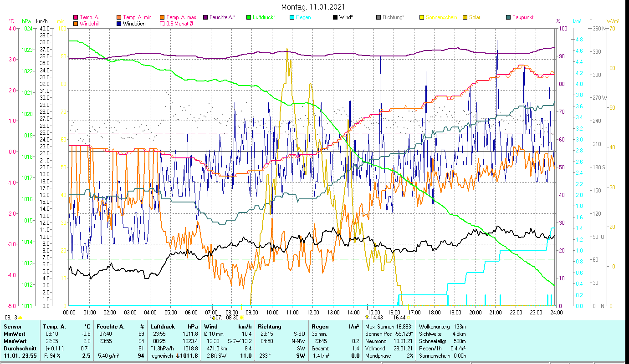Click the outlined 0.6 Monat-Ø legend swatch
Screen dimensions: 629x364
point(163,24)
